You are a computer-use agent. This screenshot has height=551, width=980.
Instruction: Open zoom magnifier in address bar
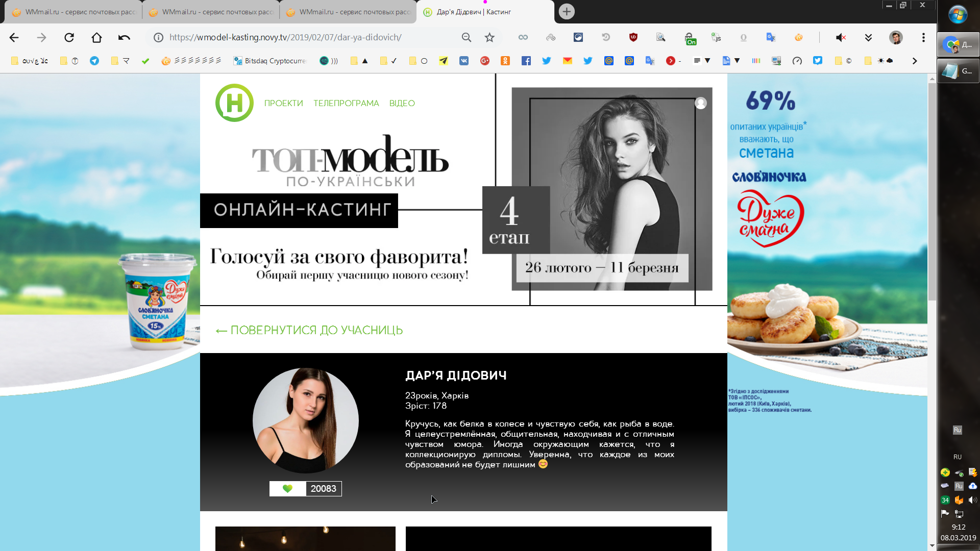[x=466, y=37]
